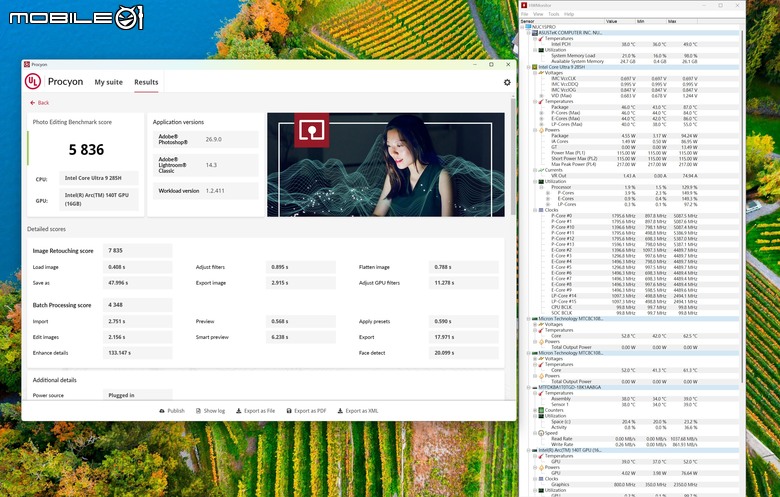Click the Photo Editing benchmark banner image
This screenshot has width=780, height=497.
pos(386,165)
